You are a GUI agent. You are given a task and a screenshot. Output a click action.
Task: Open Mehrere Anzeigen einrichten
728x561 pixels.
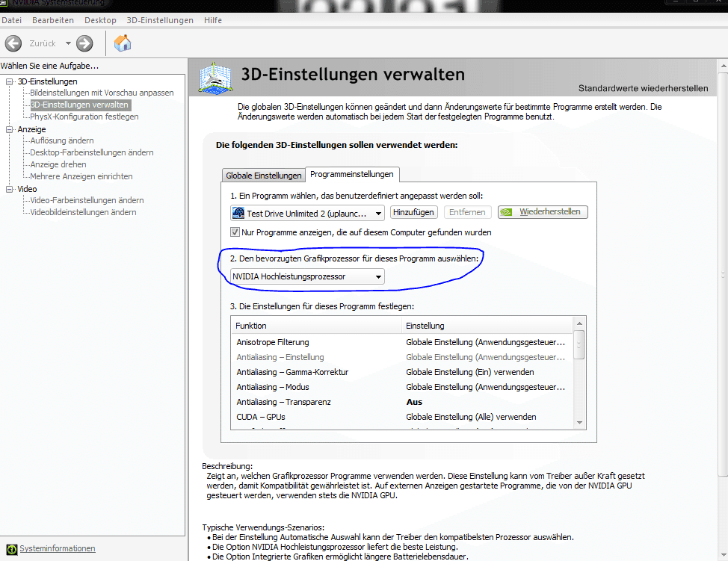click(81, 177)
